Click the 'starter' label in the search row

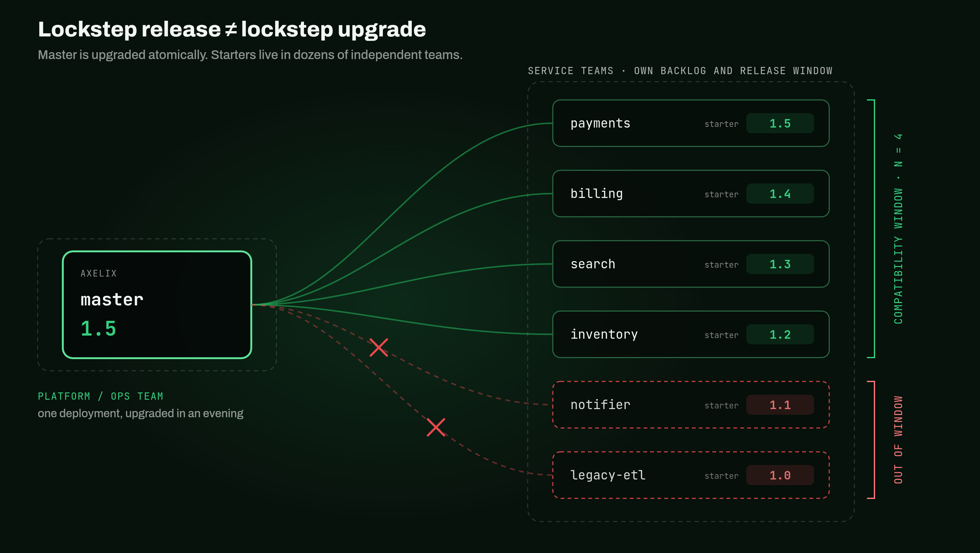coord(721,265)
